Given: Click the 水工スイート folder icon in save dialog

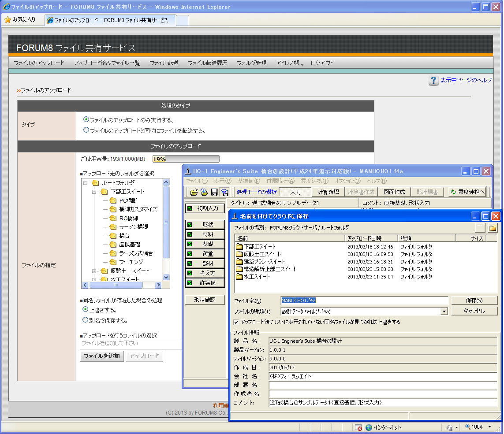Looking at the screenshot, I should coord(239,277).
